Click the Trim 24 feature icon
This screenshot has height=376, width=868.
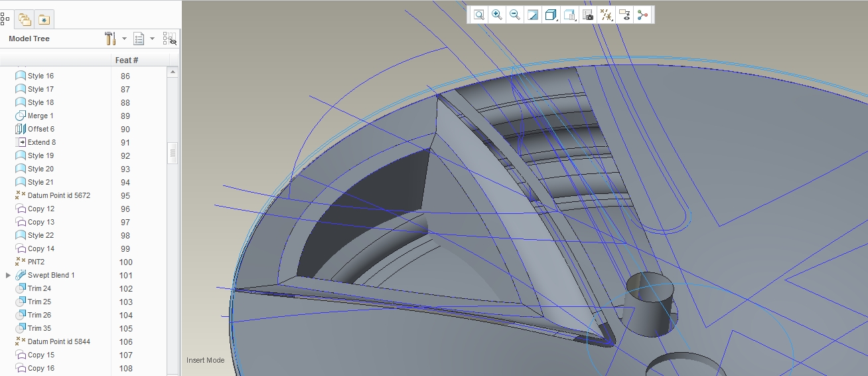(20, 288)
